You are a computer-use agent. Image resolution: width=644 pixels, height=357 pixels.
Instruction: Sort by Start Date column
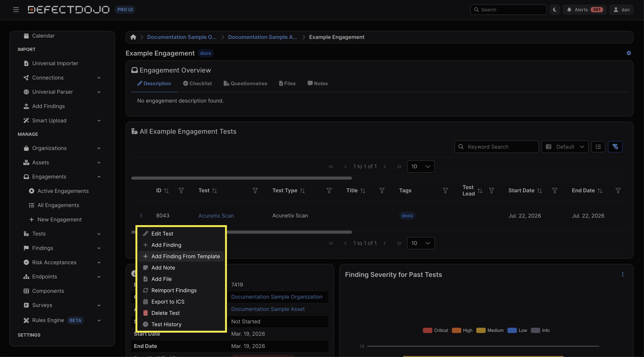[539, 191]
